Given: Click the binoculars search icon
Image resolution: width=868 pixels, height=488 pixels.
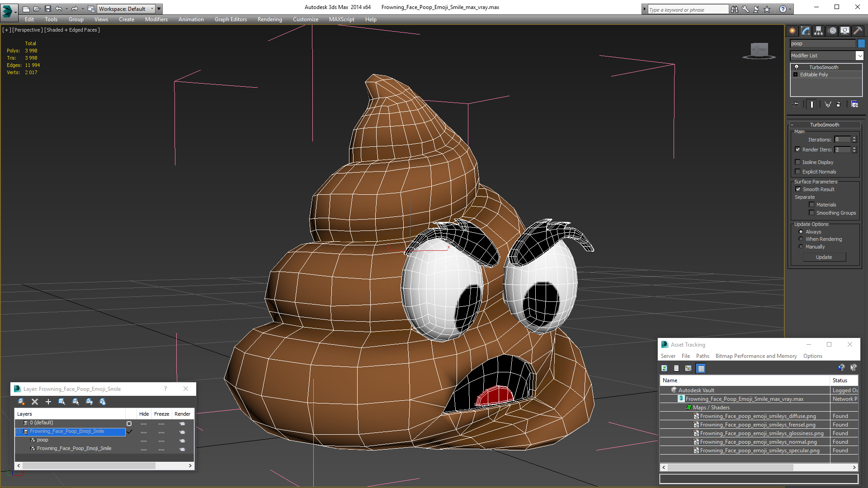Looking at the screenshot, I should coord(735,9).
